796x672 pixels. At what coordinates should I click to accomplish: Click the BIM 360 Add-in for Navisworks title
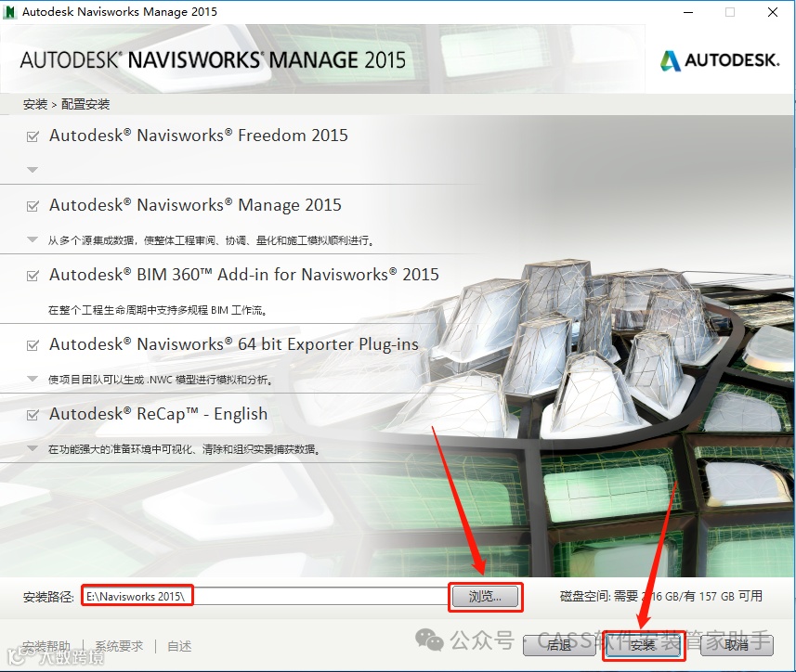click(244, 275)
